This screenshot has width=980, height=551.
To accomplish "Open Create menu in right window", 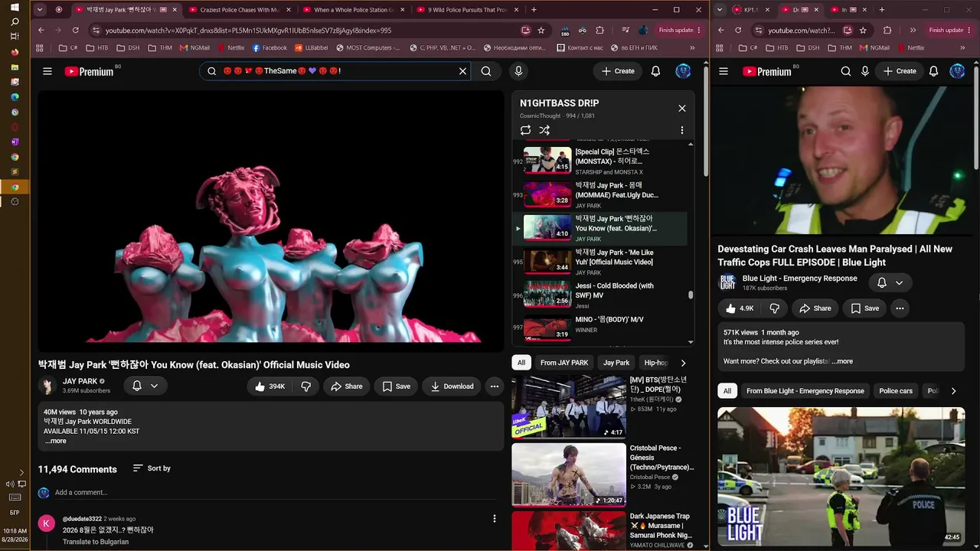I will 900,71.
